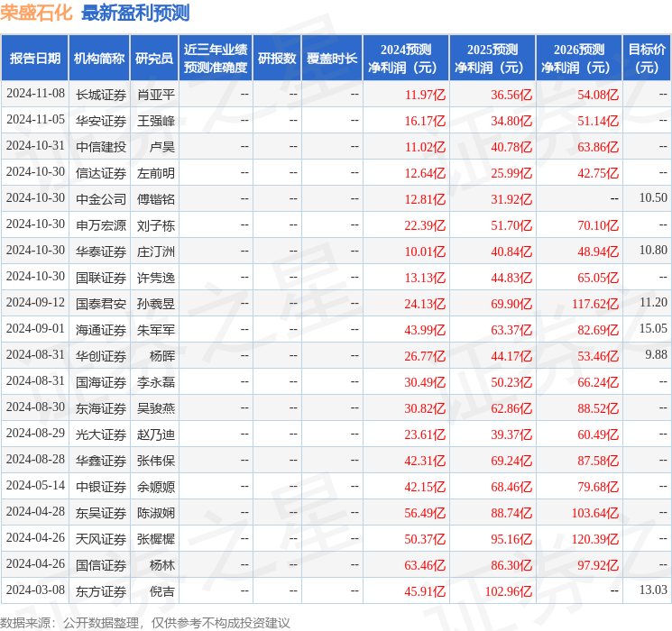Click the institution 长城证券
The width and height of the screenshot is (672, 631).
(x=101, y=95)
